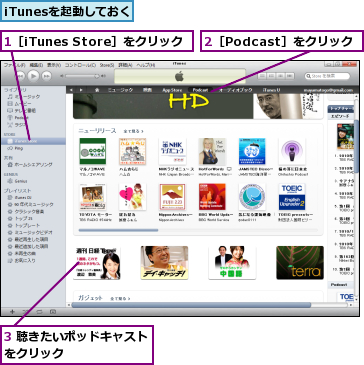Open the purple podcast icon artwork
Image resolution: width=364 pixels, height=365 pixels.
point(292,151)
